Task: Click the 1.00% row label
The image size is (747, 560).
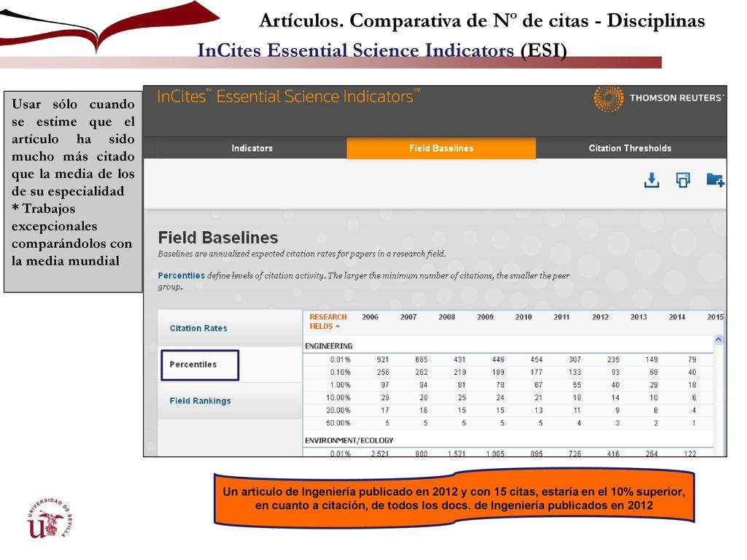Action: coord(340,385)
